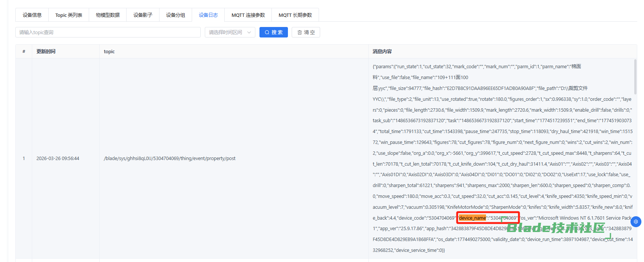Viewport: 644px width, 262px height.
Task: Open the Topic 类列表 tab
Action: pyautogui.click(x=69, y=15)
